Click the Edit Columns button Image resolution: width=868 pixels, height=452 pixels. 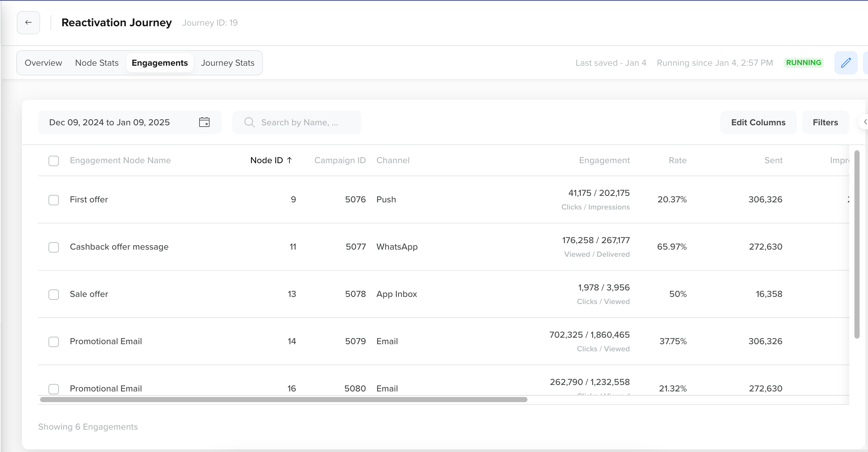coord(758,122)
